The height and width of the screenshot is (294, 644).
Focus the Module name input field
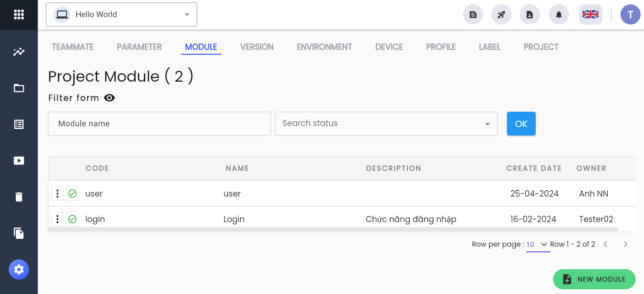coord(159,124)
